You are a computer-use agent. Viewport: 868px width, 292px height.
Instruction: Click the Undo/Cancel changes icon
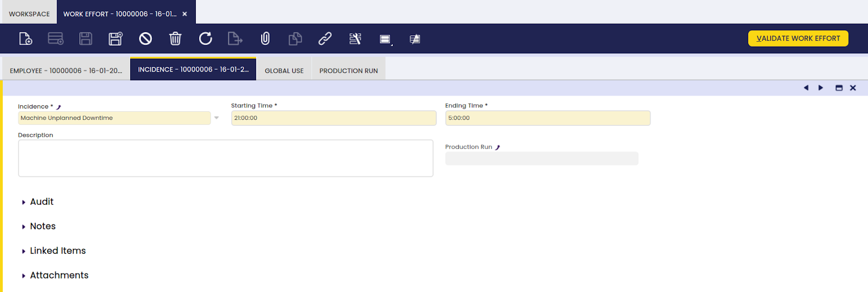click(x=145, y=39)
